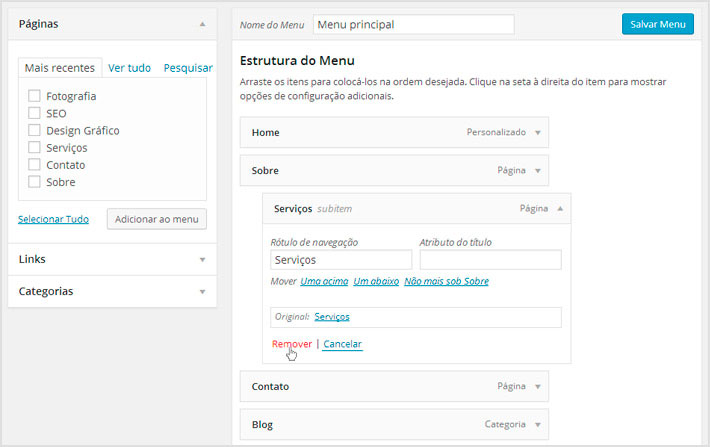Click the Selecionar Tudo link
Screen dimensions: 710x447
click(x=53, y=219)
